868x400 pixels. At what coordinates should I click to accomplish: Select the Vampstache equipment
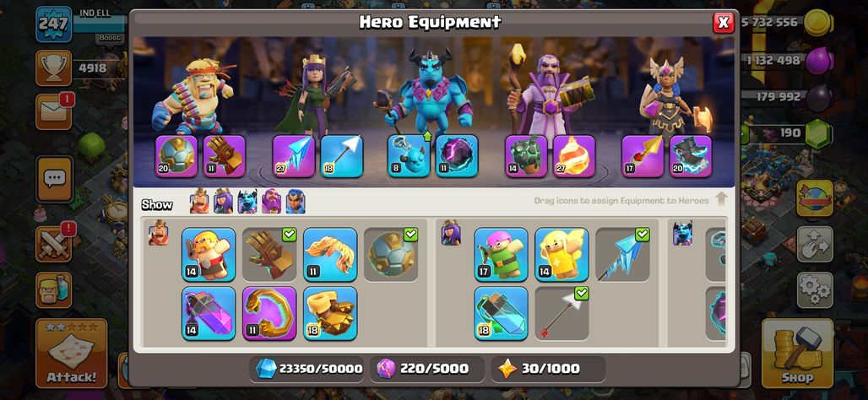click(330, 255)
